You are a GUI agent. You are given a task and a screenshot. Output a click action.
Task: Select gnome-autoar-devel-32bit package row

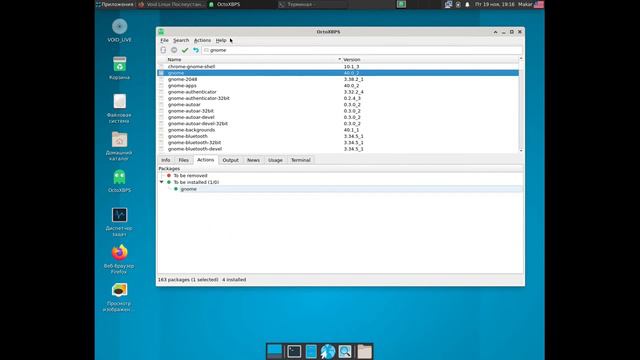[x=338, y=124]
